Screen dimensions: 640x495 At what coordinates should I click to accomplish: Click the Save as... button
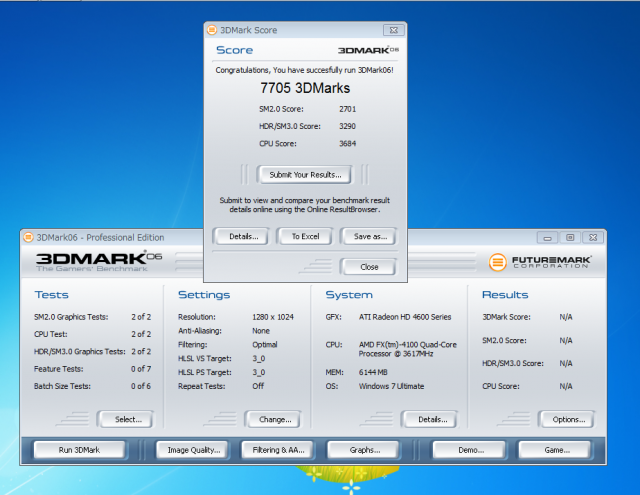369,236
